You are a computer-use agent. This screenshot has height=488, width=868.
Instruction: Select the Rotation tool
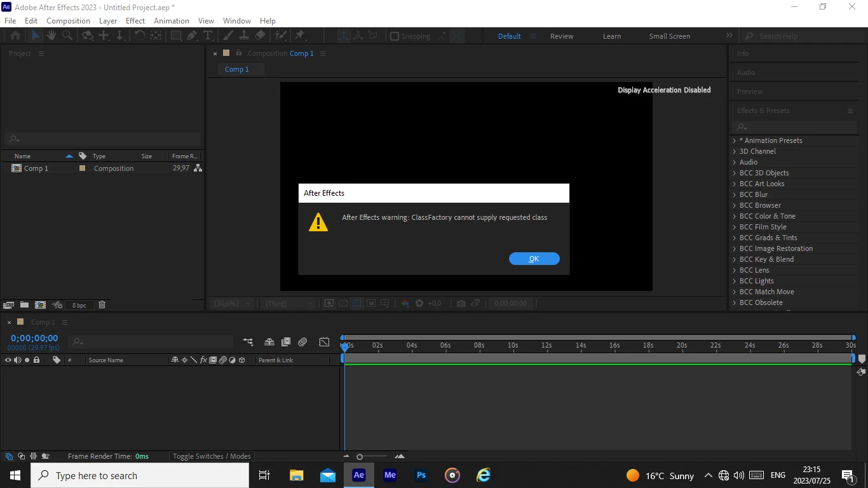(139, 36)
